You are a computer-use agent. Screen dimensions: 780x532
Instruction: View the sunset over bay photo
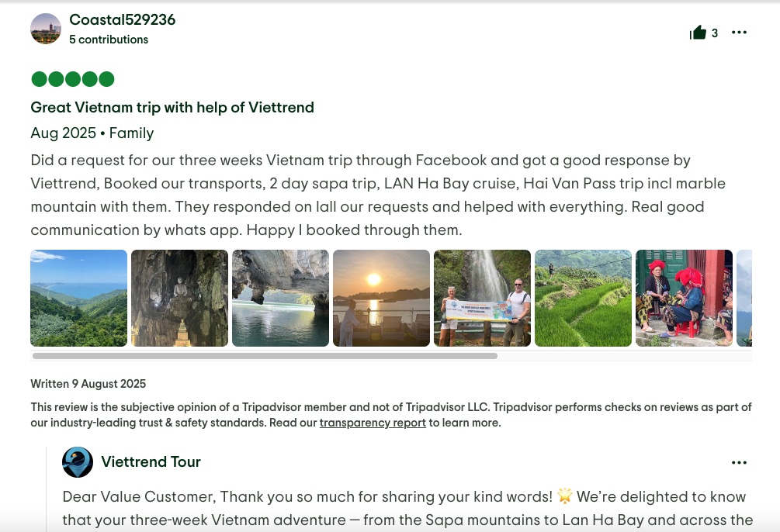381,298
